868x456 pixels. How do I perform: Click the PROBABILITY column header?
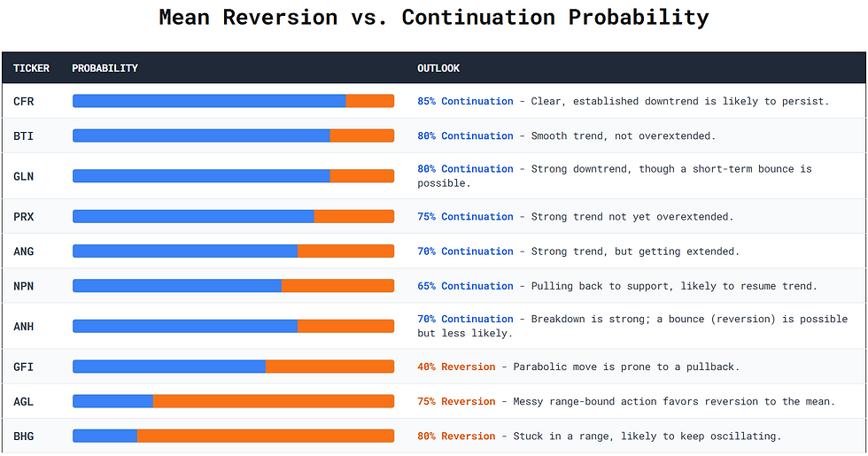[x=105, y=68]
